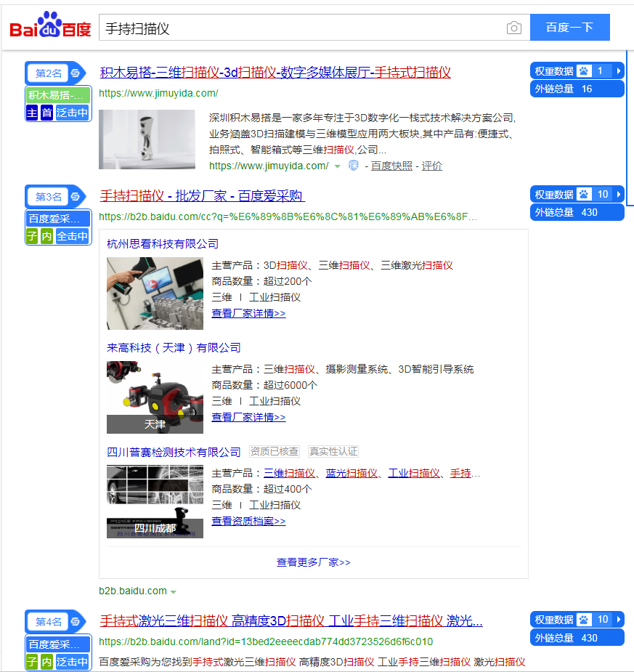Open 杭州思看科技有限公司 company link
The height and width of the screenshot is (672, 634).
click(163, 244)
